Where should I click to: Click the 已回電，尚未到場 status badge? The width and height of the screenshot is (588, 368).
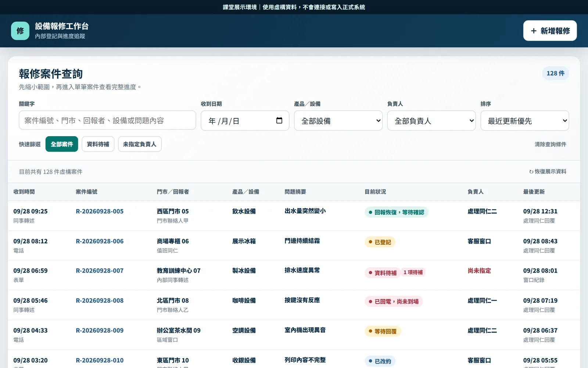point(394,301)
